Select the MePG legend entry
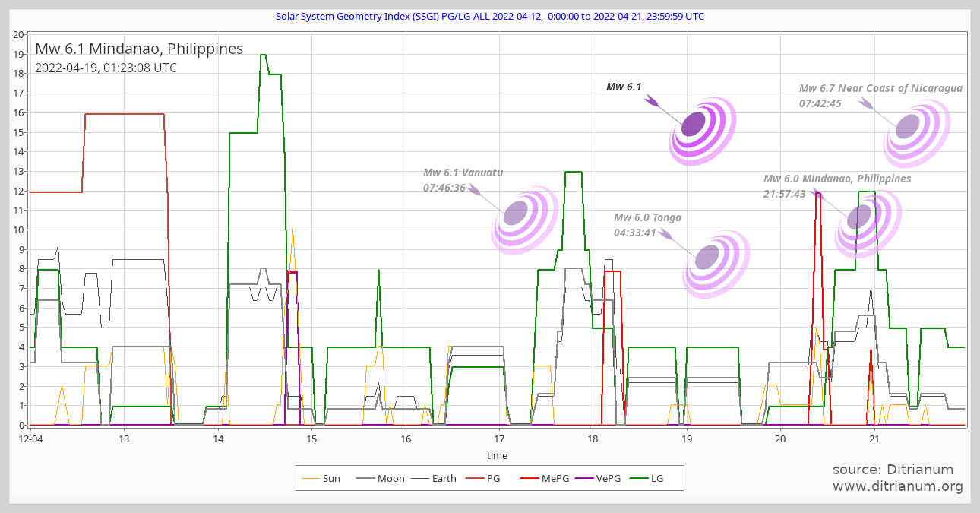This screenshot has width=980, height=513. [545, 478]
